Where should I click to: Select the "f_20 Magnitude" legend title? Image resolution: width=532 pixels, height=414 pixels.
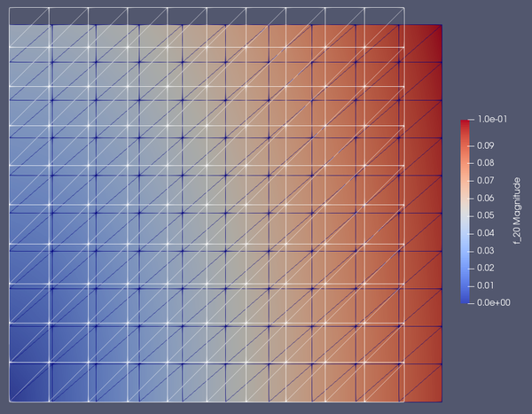pos(516,211)
